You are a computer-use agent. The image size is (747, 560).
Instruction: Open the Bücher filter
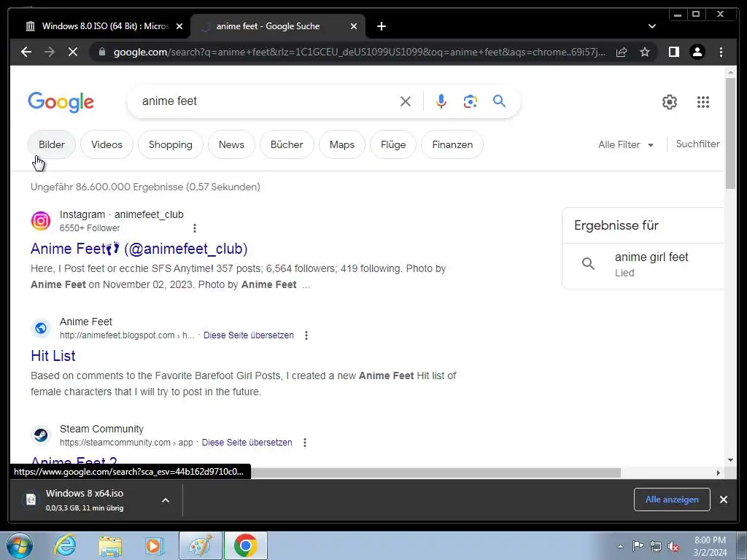click(x=287, y=145)
